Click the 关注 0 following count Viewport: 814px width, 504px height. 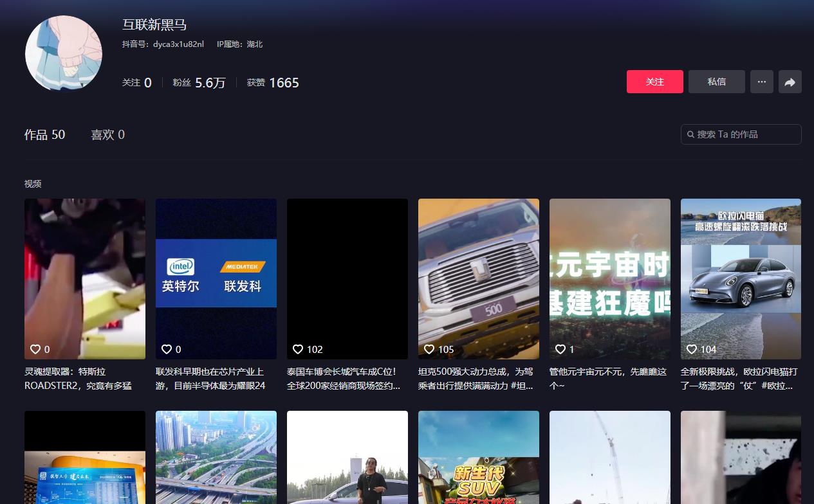(x=137, y=82)
